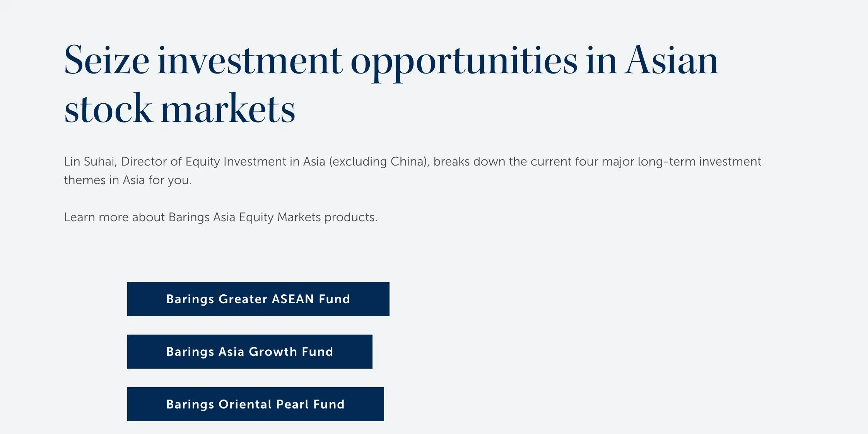Click the 'Learn more about Barings' sentence
Image resolution: width=868 pixels, height=434 pixels.
[220, 217]
